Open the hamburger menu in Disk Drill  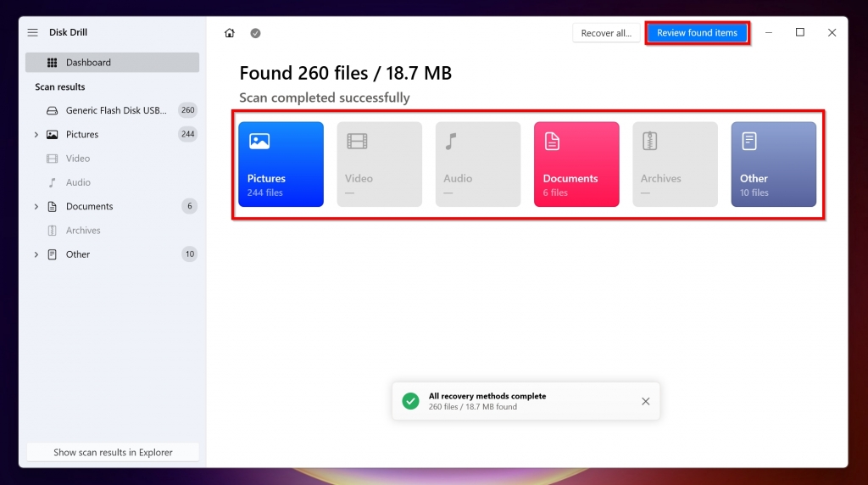pyautogui.click(x=32, y=32)
